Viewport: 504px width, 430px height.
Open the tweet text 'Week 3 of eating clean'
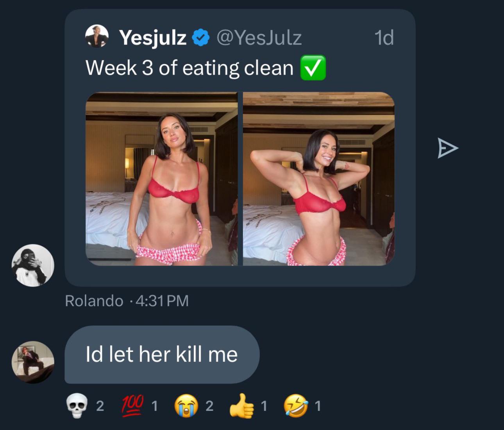coord(189,68)
